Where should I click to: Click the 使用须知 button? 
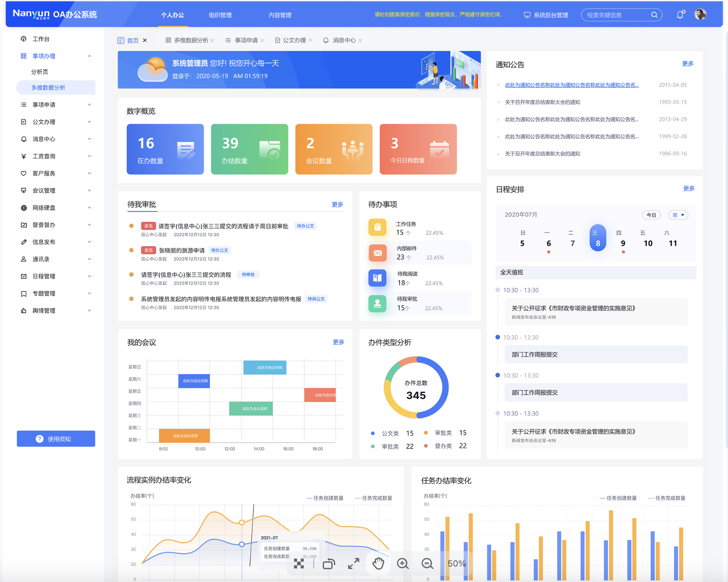tap(56, 439)
